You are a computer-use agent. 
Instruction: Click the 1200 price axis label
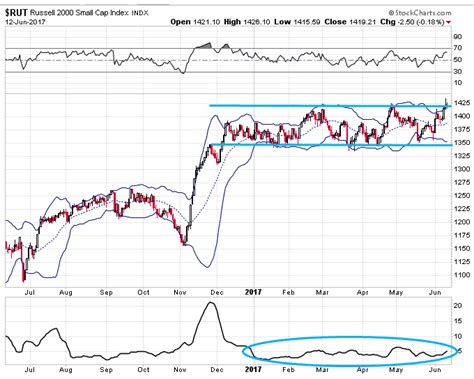pyautogui.click(x=462, y=222)
